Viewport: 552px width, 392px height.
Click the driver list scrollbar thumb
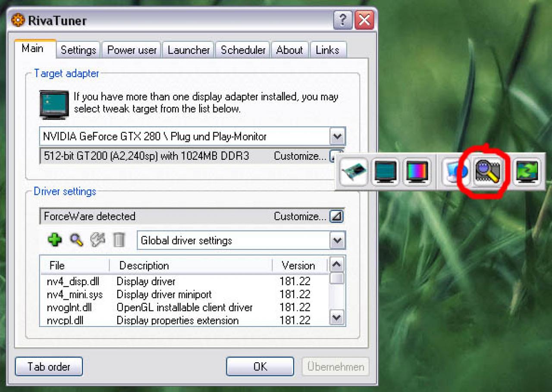click(x=337, y=278)
